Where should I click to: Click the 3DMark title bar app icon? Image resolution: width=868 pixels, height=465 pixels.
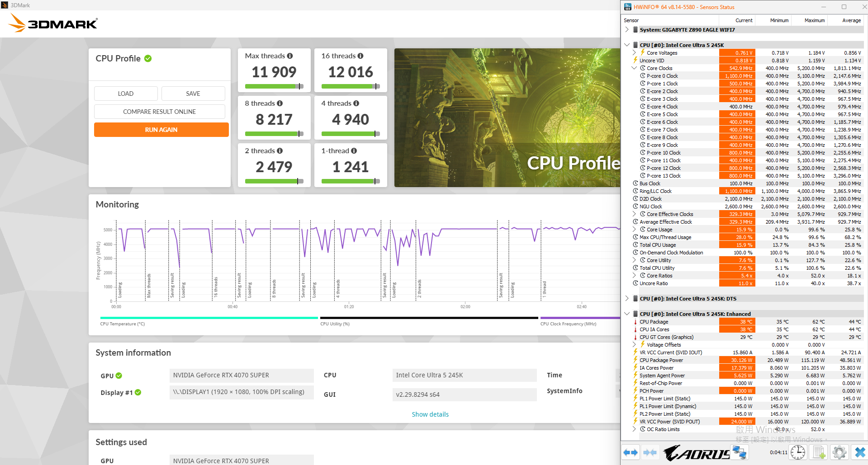click(5, 5)
